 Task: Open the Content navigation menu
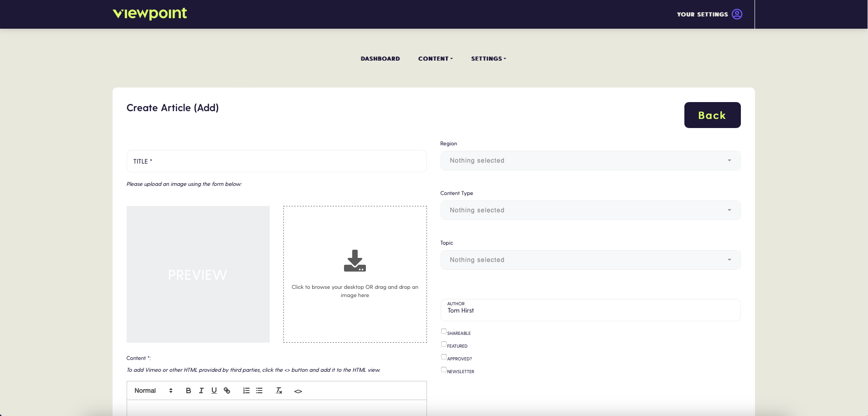pyautogui.click(x=436, y=59)
